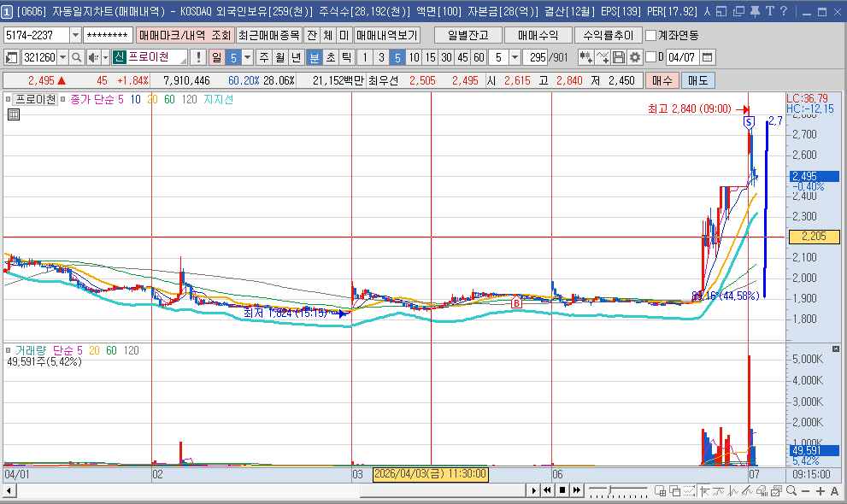The height and width of the screenshot is (504, 847).
Task: Click the save icon in the chart toolbar
Action: coord(619,57)
